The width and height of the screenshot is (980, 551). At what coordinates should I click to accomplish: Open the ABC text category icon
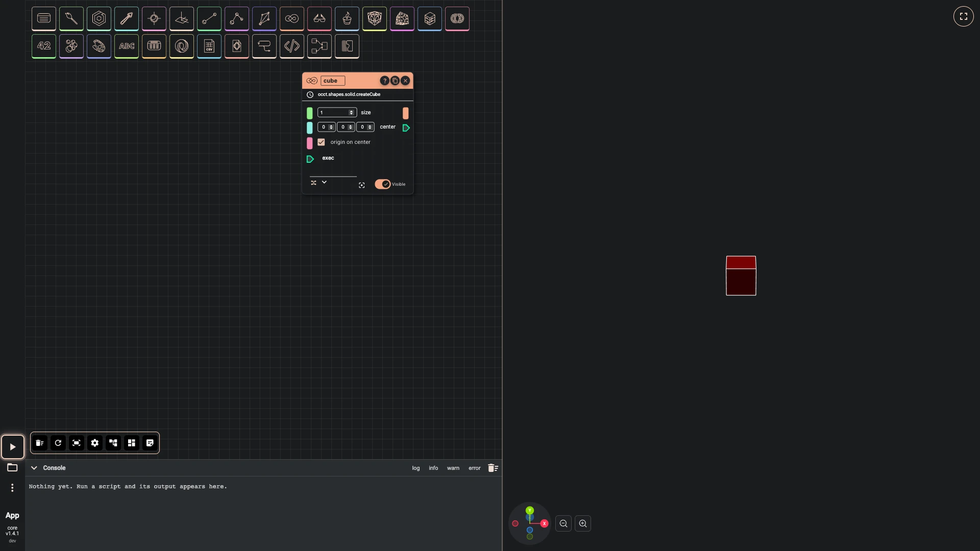click(127, 46)
